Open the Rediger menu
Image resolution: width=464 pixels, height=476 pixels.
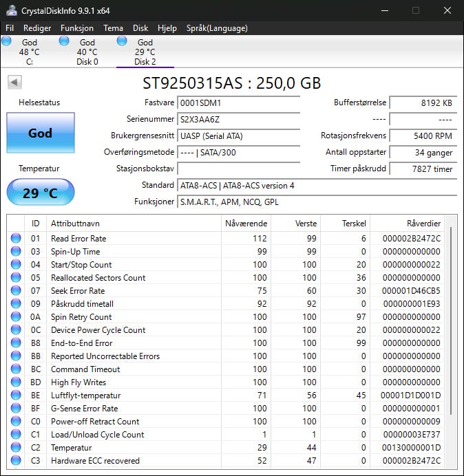coord(37,28)
